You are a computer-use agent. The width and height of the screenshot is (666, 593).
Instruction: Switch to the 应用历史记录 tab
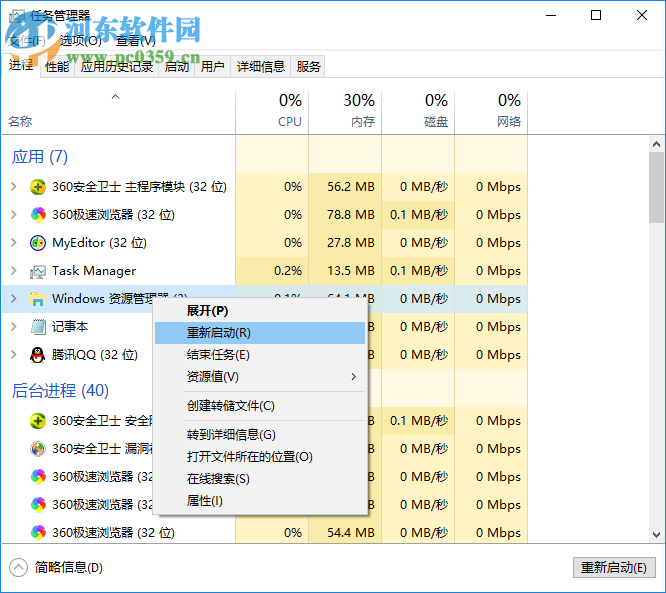pyautogui.click(x=117, y=67)
